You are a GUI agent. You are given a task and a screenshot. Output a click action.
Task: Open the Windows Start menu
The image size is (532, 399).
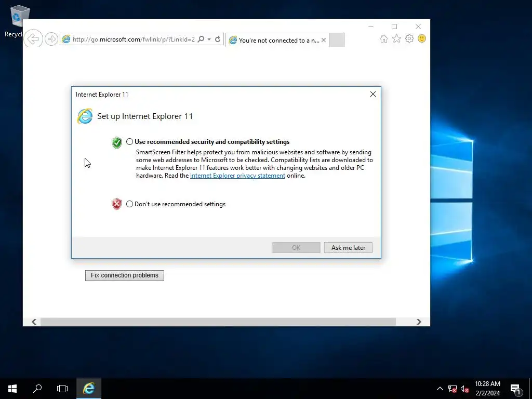click(12, 389)
